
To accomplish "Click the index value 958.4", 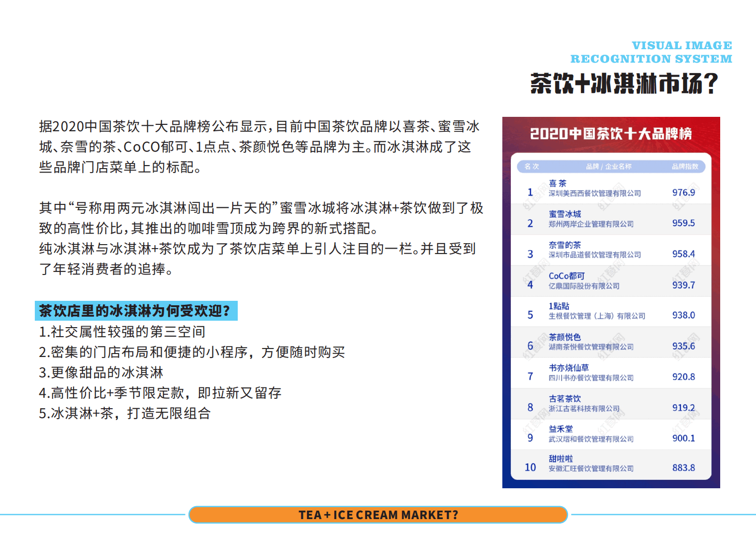I will [684, 254].
